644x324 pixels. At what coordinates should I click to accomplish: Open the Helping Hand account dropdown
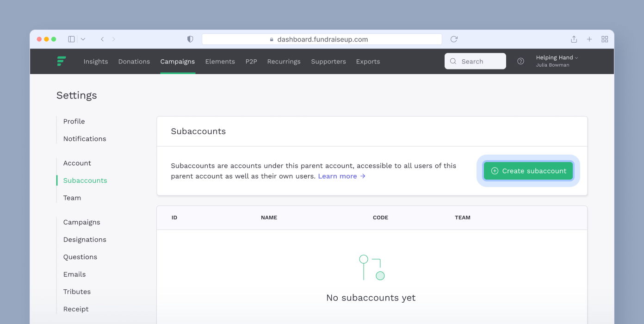point(557,57)
